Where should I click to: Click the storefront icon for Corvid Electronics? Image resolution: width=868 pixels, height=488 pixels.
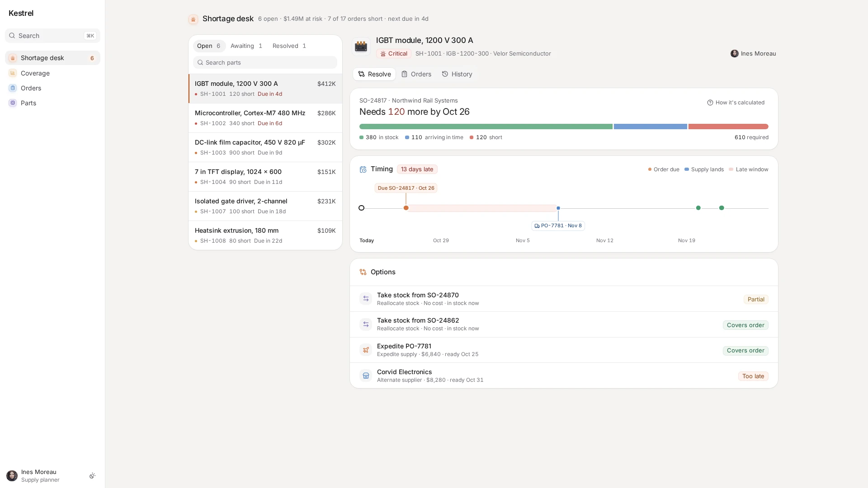pos(366,375)
